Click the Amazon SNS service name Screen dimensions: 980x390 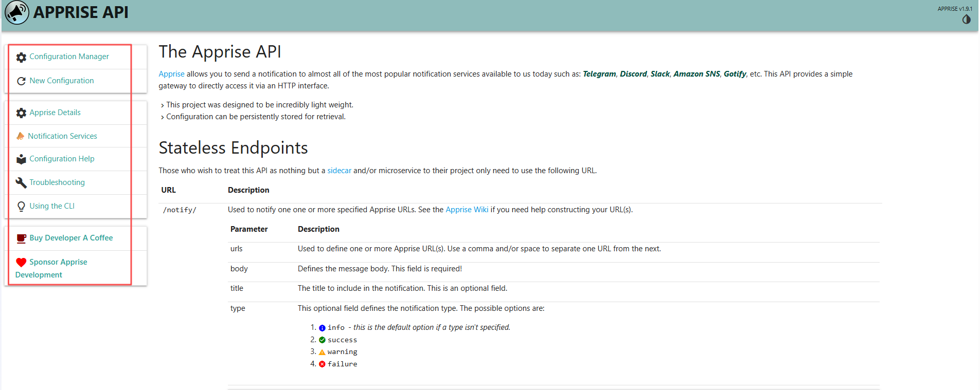697,74
